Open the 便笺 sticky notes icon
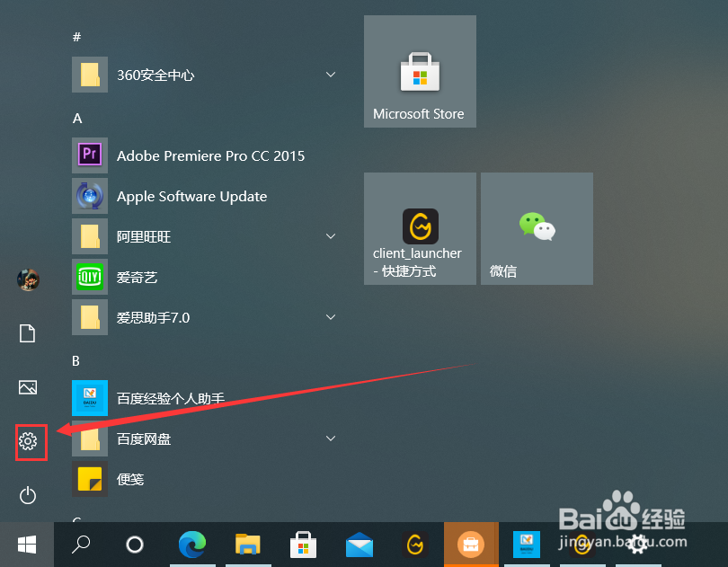This screenshot has width=728, height=567. 90,479
